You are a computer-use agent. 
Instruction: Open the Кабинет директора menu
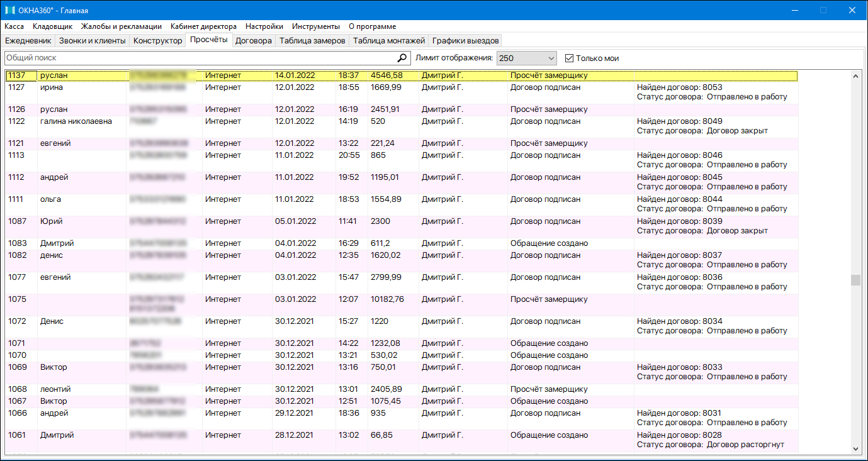point(204,26)
